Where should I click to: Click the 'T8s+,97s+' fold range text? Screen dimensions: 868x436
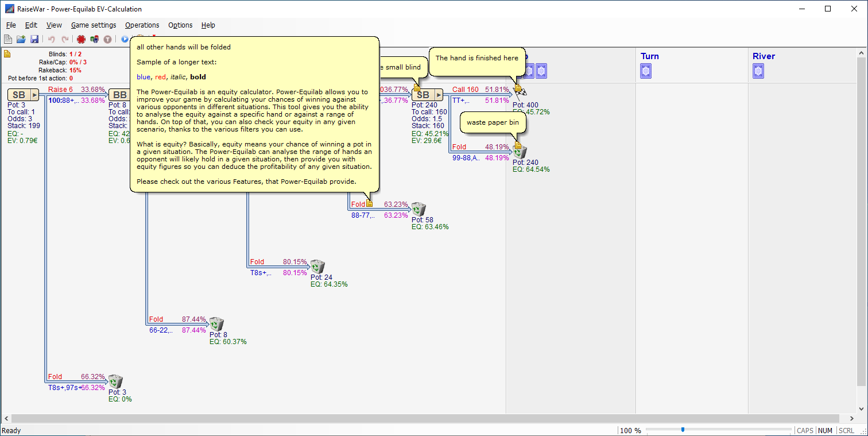point(64,388)
